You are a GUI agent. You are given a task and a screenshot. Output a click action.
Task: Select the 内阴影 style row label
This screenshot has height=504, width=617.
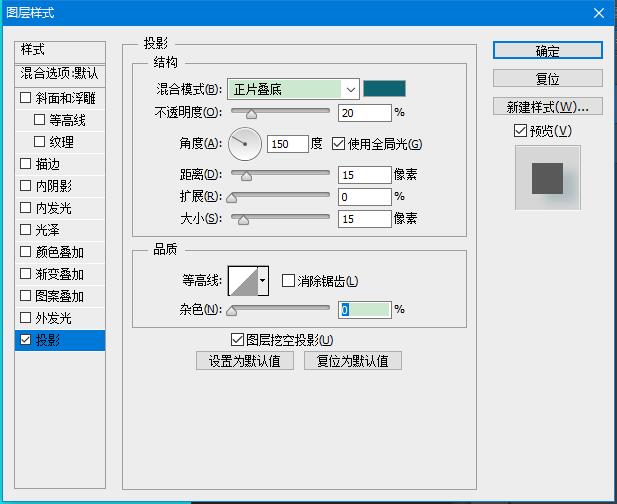click(x=54, y=186)
